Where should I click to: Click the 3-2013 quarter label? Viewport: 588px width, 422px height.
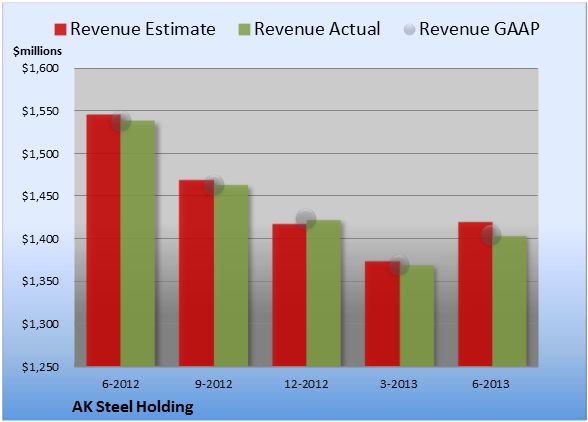coord(399,384)
